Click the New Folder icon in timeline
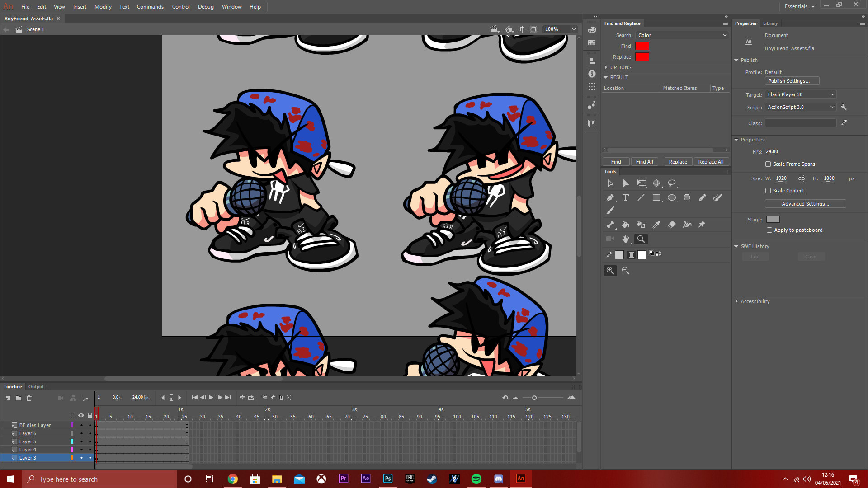868x488 pixels. [x=19, y=398]
